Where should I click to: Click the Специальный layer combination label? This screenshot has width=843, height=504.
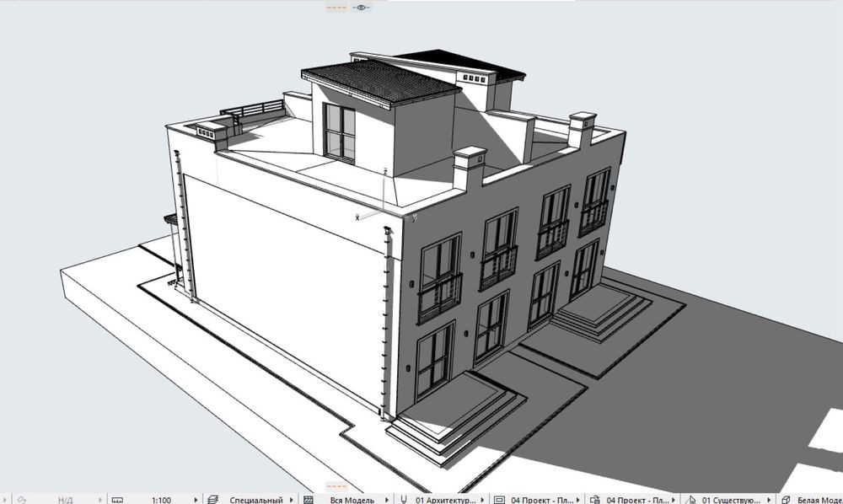[x=255, y=499]
